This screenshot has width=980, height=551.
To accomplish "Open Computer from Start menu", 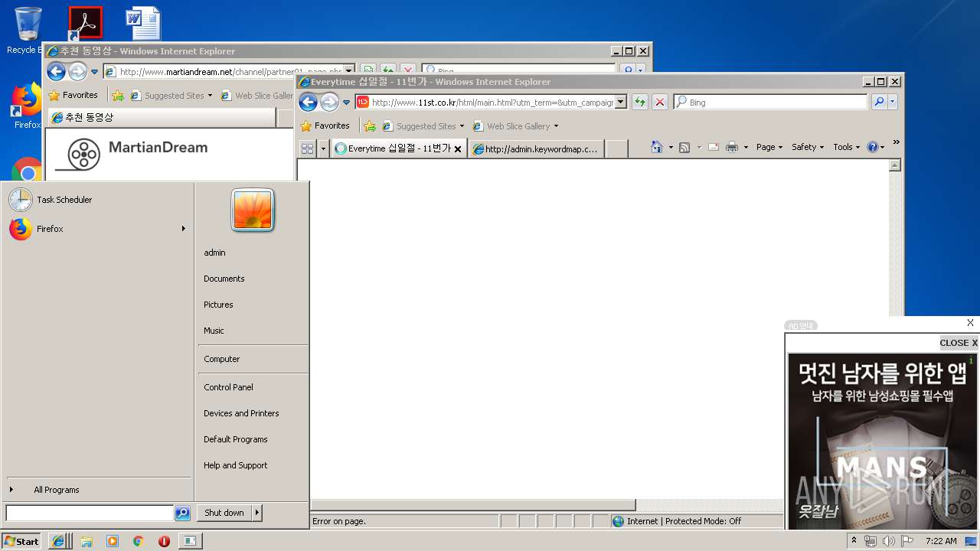I will click(x=222, y=359).
